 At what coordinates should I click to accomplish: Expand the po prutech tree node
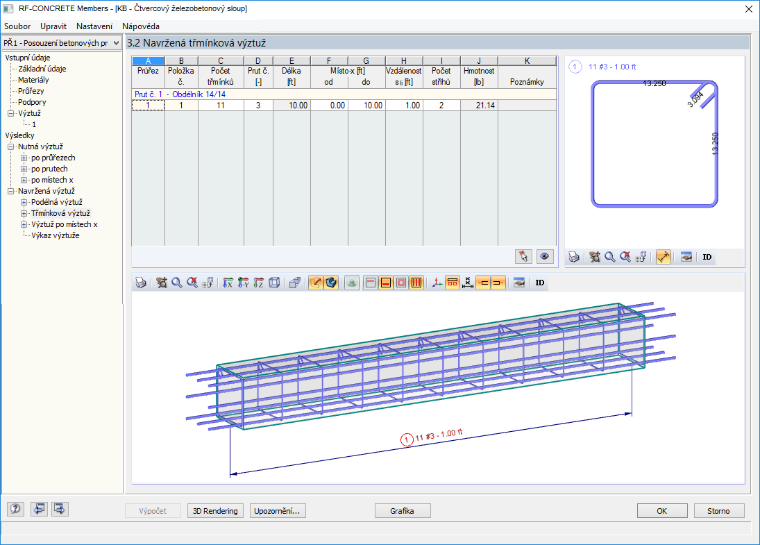[x=24, y=169]
